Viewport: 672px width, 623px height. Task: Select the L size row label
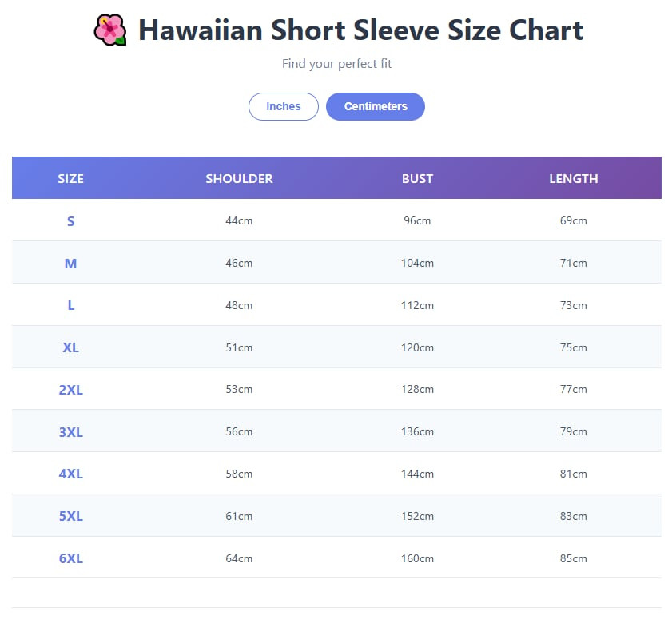tap(70, 305)
